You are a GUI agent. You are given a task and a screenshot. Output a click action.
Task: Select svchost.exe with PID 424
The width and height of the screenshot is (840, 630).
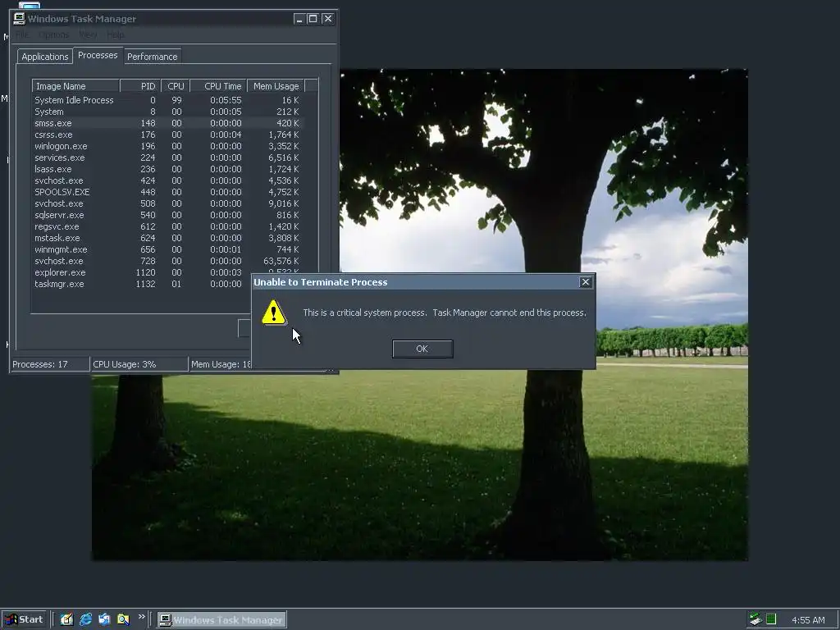(x=167, y=181)
